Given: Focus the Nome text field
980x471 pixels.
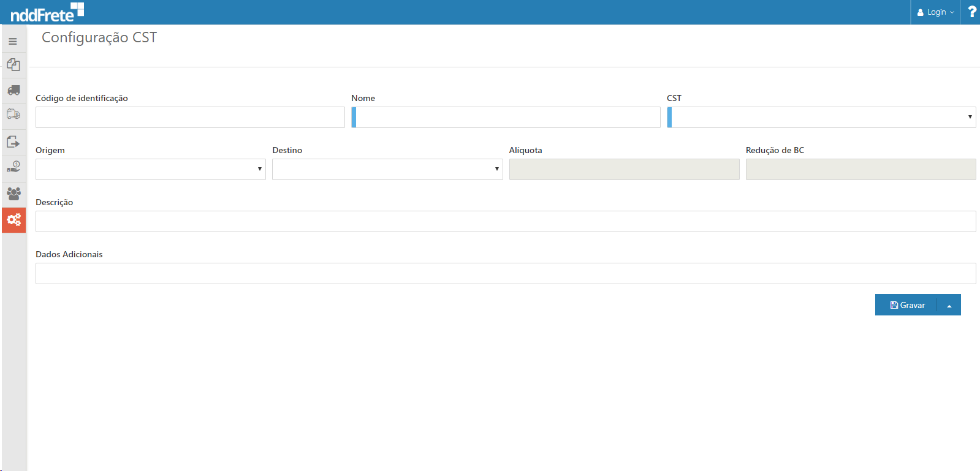Looking at the screenshot, I should 506,117.
